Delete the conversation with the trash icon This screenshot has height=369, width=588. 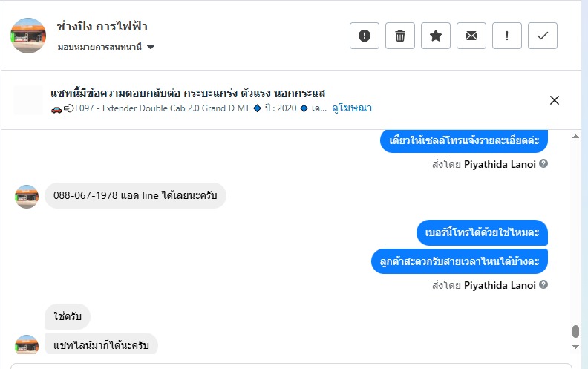(x=400, y=36)
